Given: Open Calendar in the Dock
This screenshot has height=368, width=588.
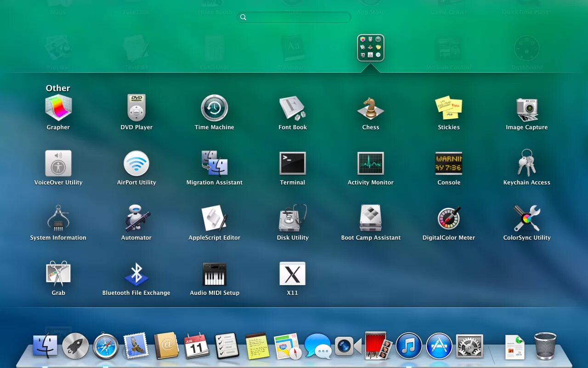Looking at the screenshot, I should click(x=197, y=346).
